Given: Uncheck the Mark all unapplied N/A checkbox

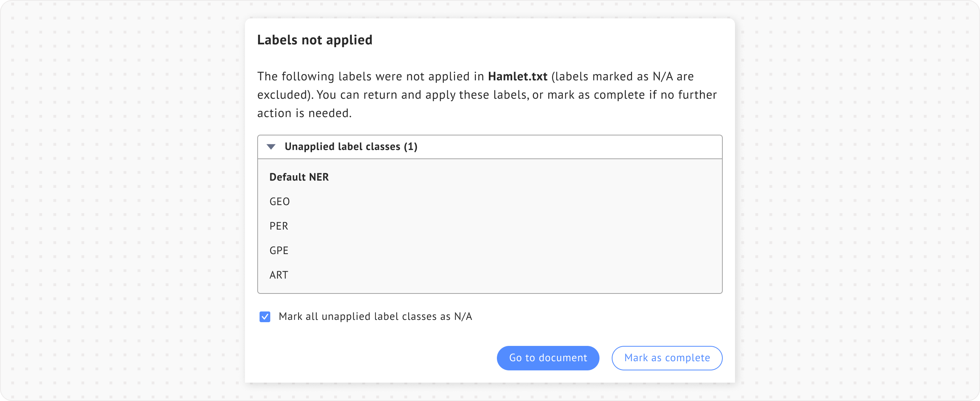Looking at the screenshot, I should point(265,317).
